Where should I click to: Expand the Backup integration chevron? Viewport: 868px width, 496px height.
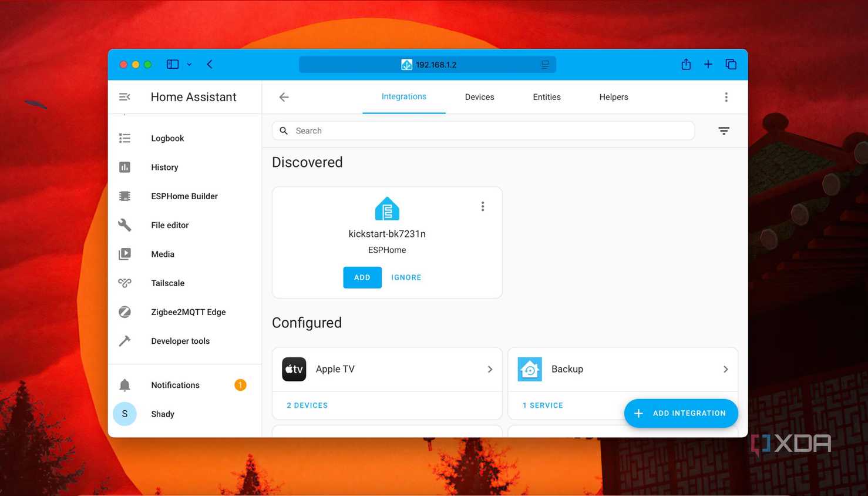(725, 369)
